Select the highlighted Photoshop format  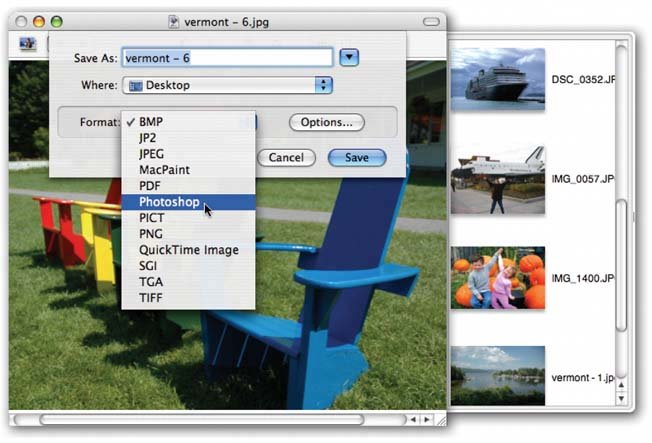[188, 202]
